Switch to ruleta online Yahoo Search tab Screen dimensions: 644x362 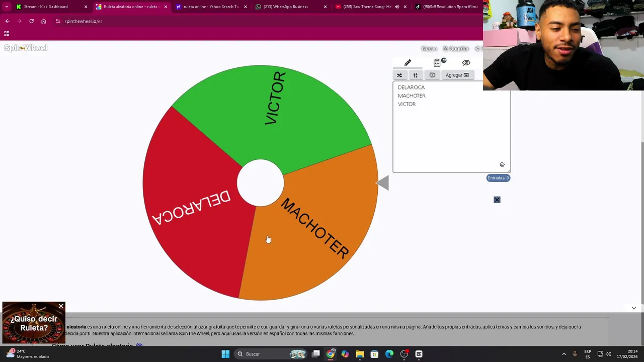pyautogui.click(x=211, y=7)
